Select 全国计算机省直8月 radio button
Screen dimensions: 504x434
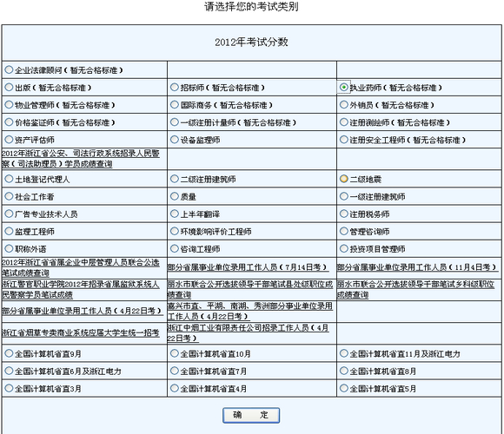click(x=344, y=371)
